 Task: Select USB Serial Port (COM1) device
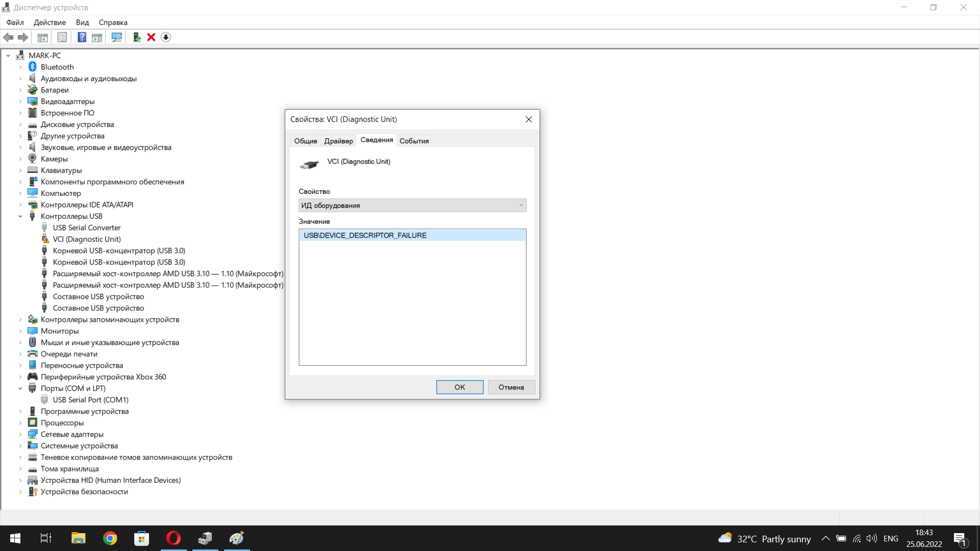click(x=90, y=400)
